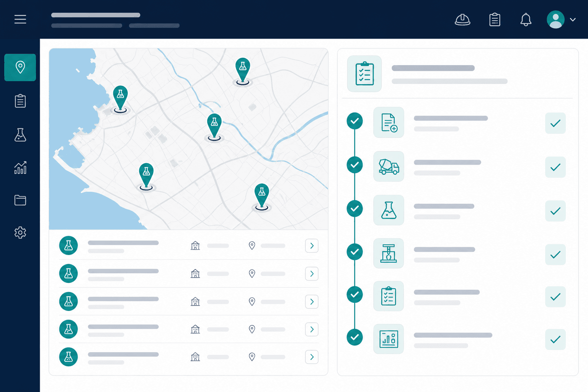Open the settings gear in sidebar
This screenshot has width=588, height=392.
[20, 232]
